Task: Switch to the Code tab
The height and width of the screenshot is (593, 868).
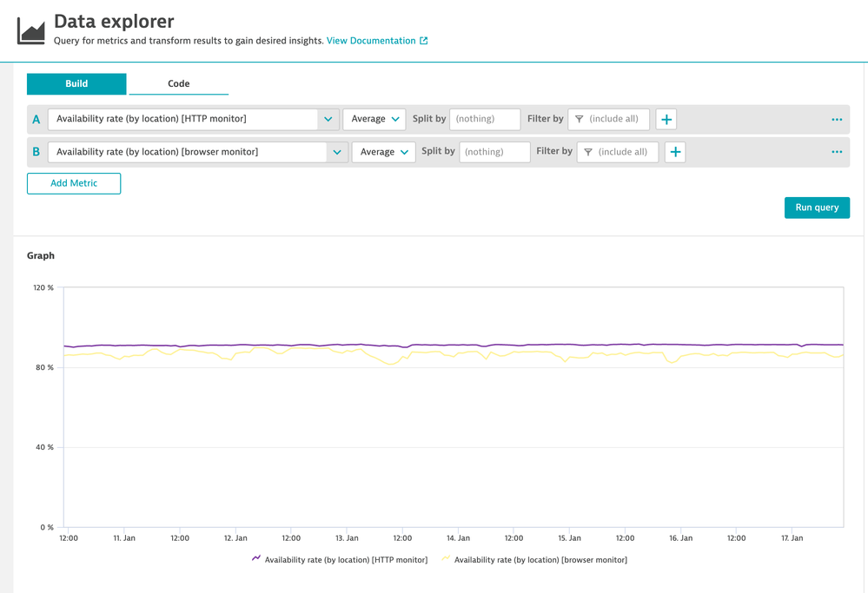Action: point(178,83)
